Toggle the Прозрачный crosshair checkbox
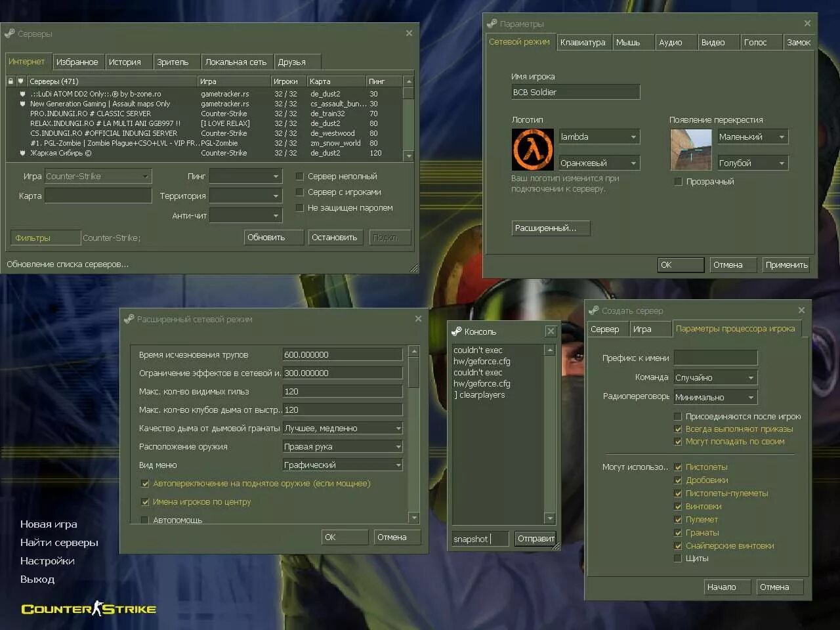Image resolution: width=840 pixels, height=630 pixels. click(679, 182)
